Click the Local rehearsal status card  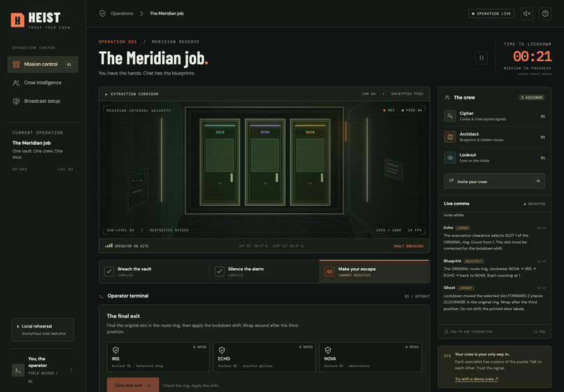click(x=43, y=330)
